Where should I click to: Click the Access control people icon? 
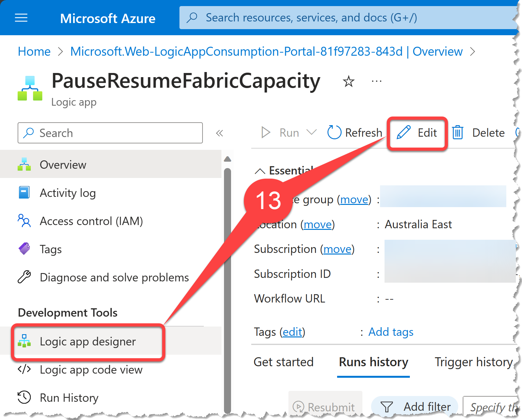pos(24,221)
